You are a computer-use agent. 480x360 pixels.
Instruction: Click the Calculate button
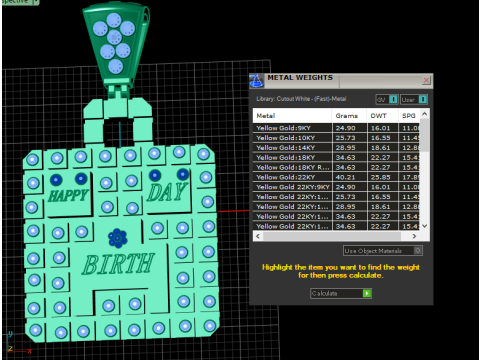click(341, 293)
